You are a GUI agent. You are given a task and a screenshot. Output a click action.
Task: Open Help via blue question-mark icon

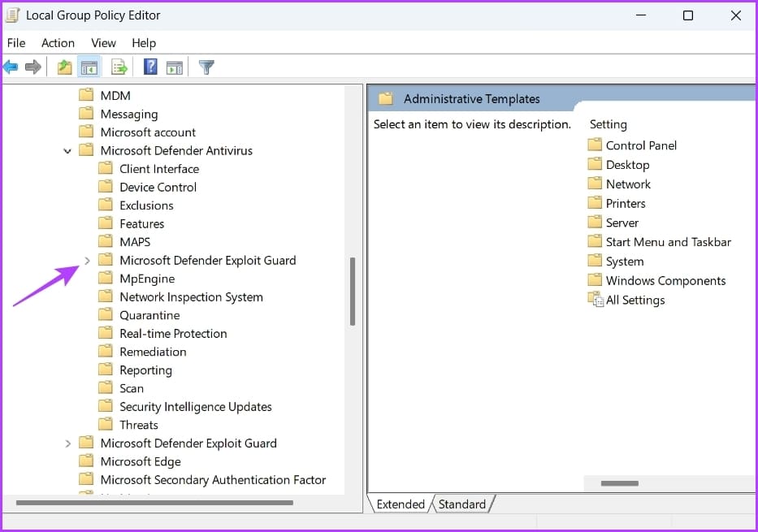click(x=150, y=67)
